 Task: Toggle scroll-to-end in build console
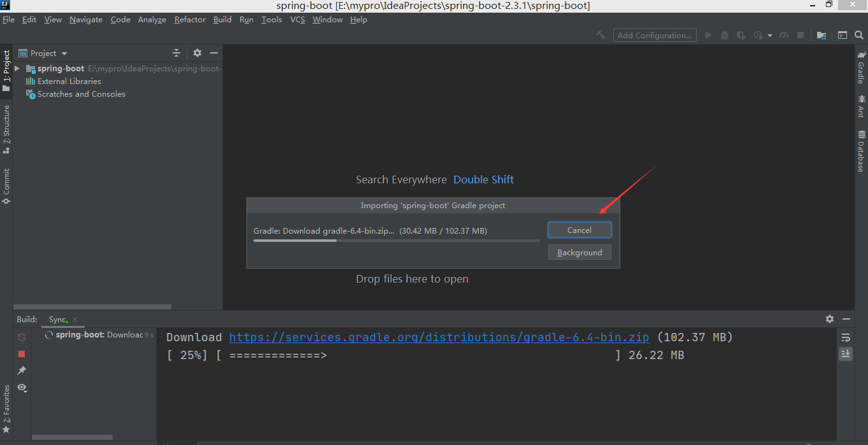pyautogui.click(x=846, y=353)
